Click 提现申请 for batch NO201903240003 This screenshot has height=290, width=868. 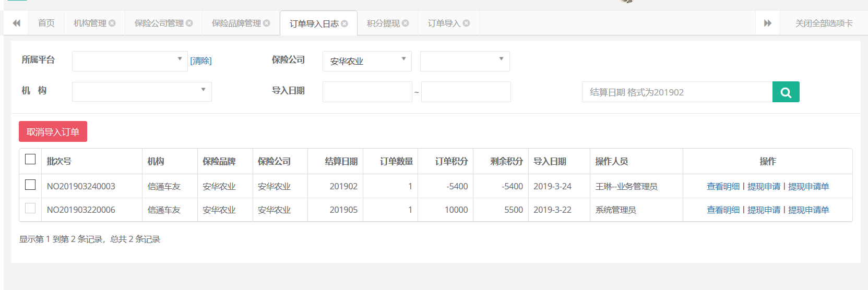click(764, 186)
